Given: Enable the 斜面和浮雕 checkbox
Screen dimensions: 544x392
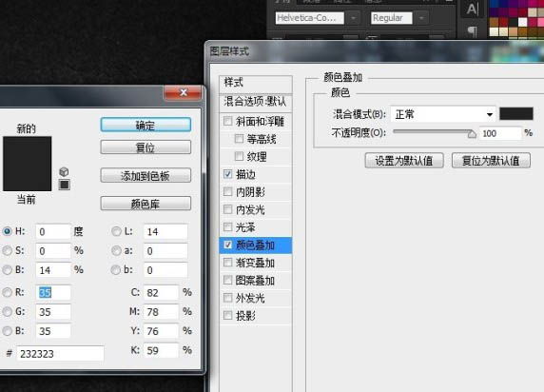Looking at the screenshot, I should coord(228,121).
